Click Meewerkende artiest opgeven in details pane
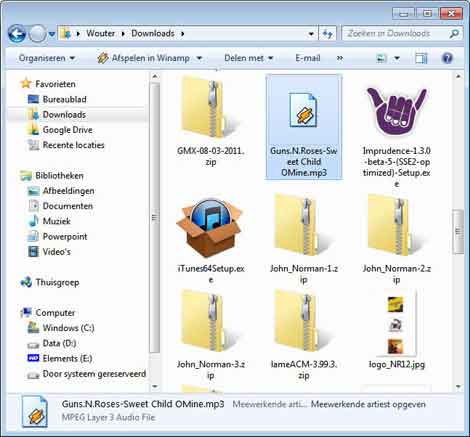This screenshot has width=470, height=437. click(x=368, y=405)
